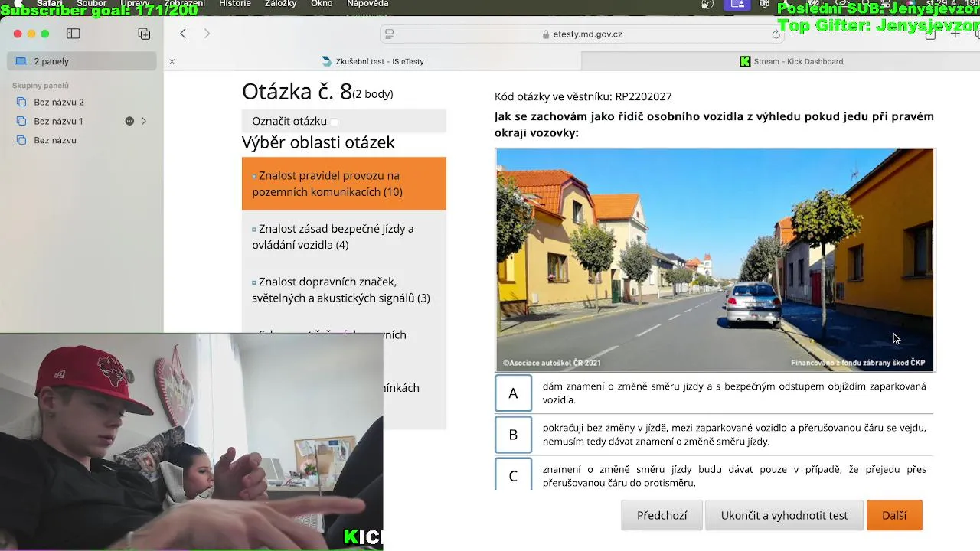Viewport: 980px width, 551px height.
Task: Go to next question with Další
Action: [x=894, y=515]
